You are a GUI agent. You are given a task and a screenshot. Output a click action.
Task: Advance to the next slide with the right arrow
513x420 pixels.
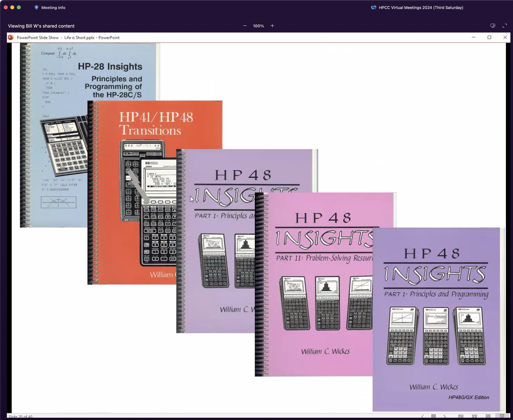tap(444, 416)
